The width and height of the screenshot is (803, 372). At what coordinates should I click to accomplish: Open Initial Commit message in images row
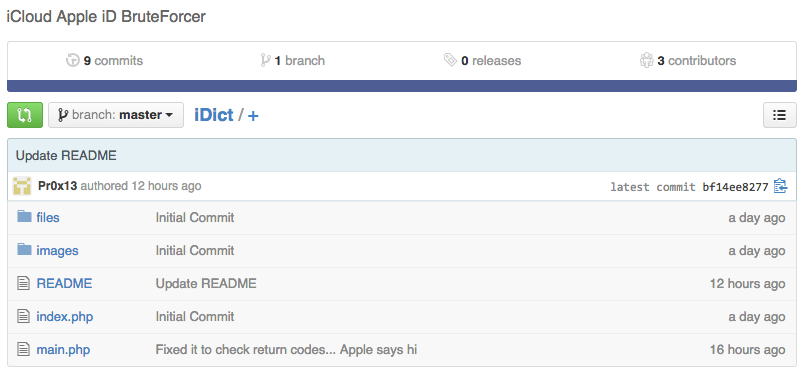[x=195, y=251]
